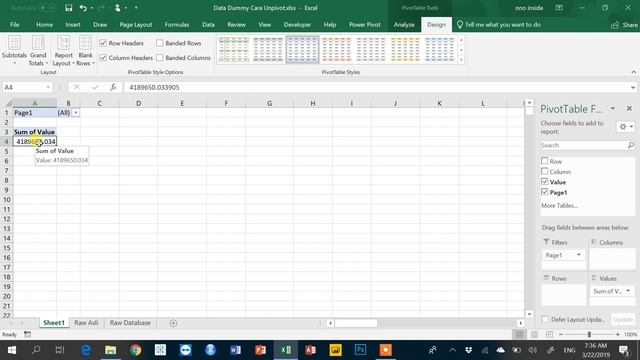Close the PivotTable Fields pane
Image resolution: width=640 pixels, height=360 pixels.
pyautogui.click(x=629, y=108)
